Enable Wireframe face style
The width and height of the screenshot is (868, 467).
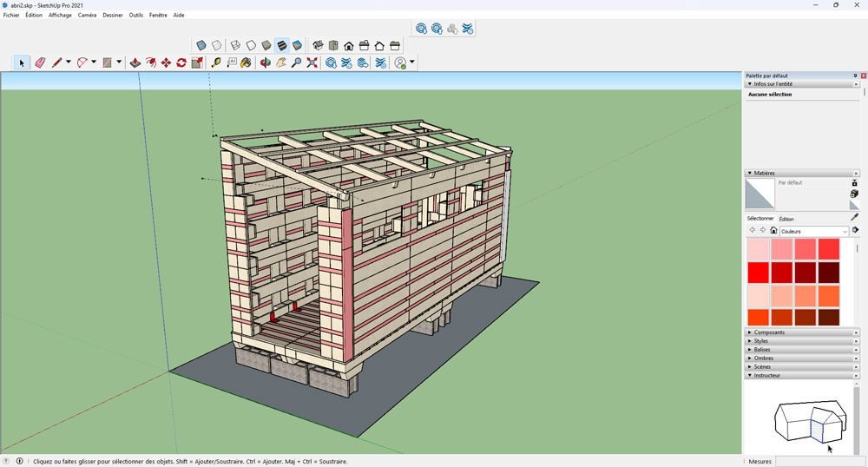235,45
